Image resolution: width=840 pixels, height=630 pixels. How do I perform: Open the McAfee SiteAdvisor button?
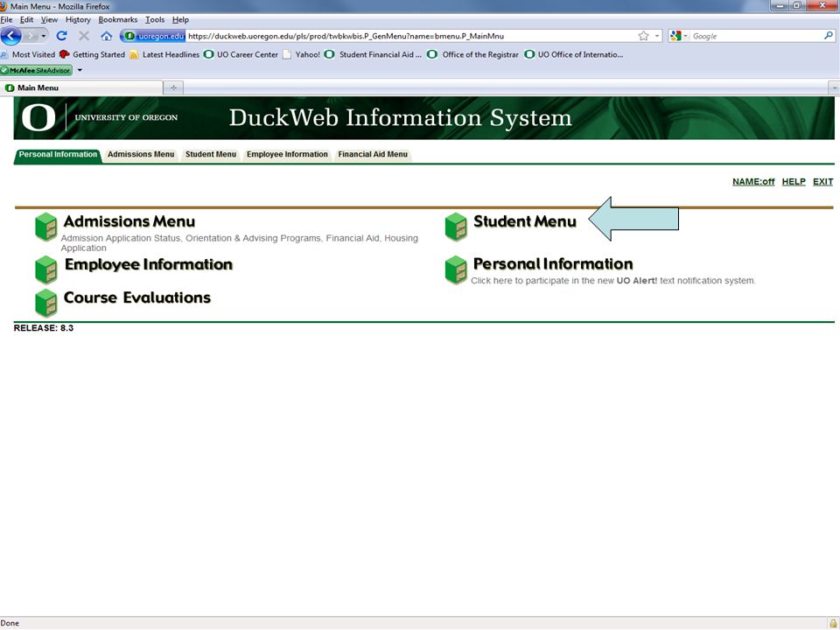point(36,70)
